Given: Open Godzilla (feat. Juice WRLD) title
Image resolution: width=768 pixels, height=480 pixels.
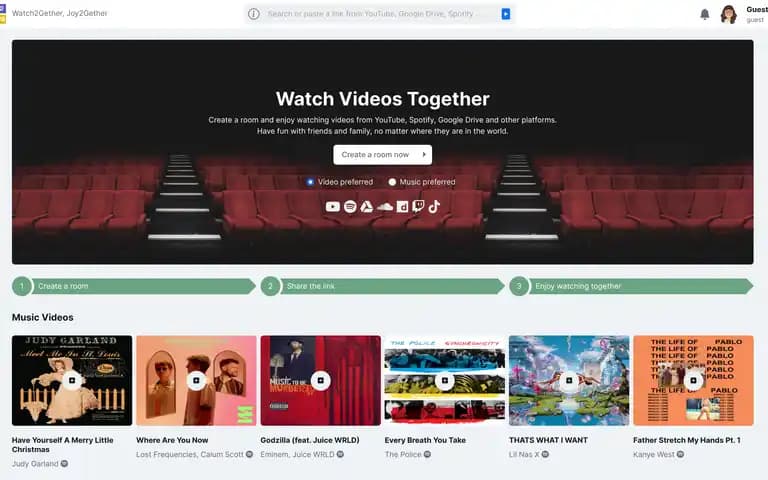Looking at the screenshot, I should click(310, 440).
